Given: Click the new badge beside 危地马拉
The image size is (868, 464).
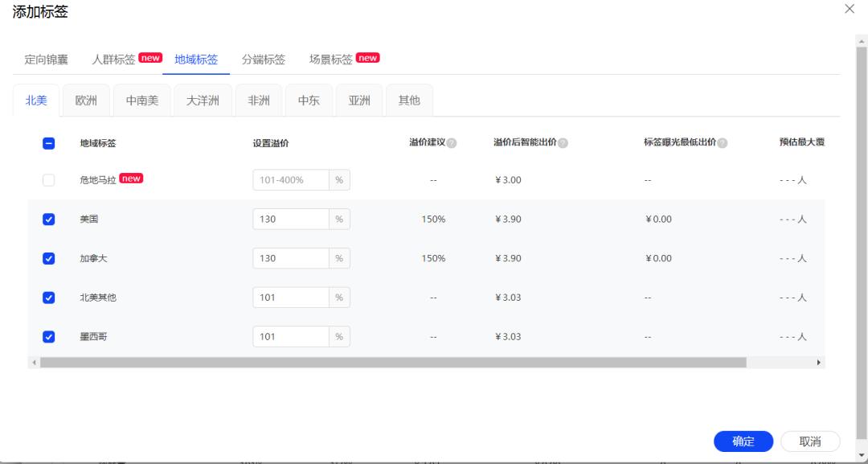Looking at the screenshot, I should (130, 178).
